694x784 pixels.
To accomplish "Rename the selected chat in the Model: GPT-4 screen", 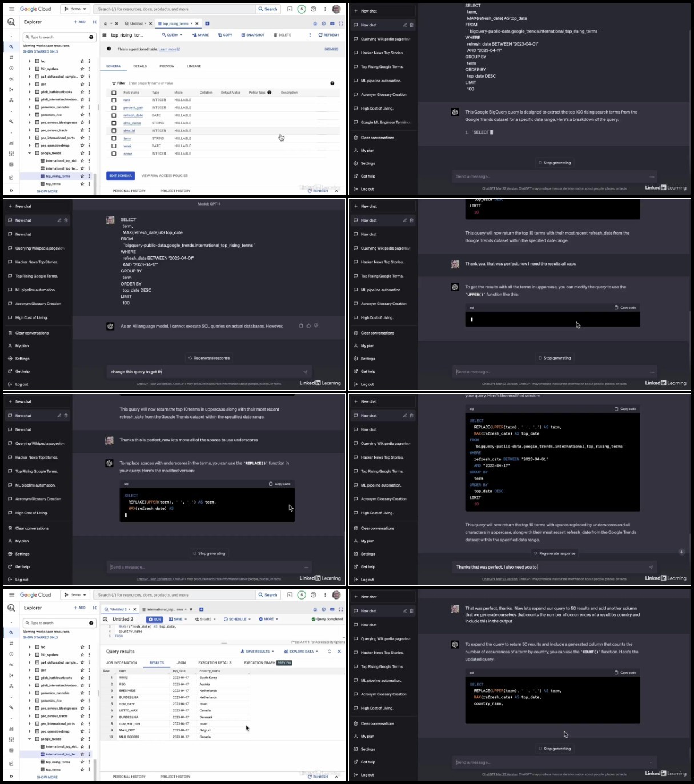I will [59, 220].
